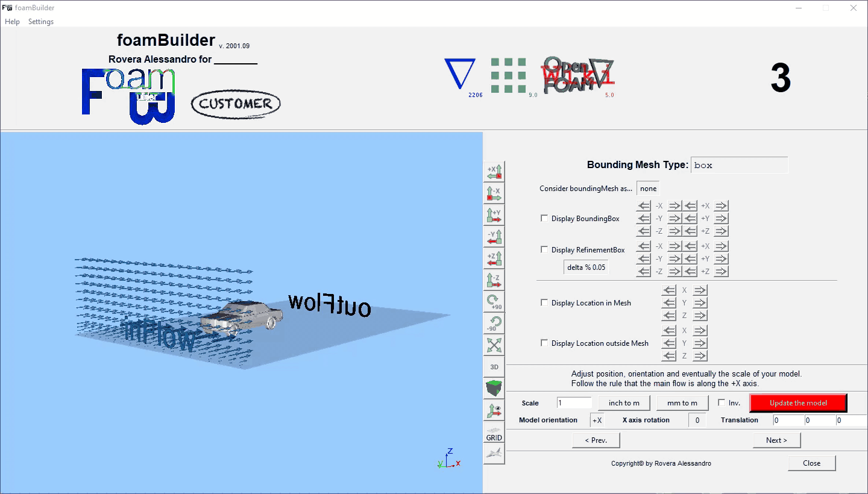868x494 pixels.
Task: Open the Consider boundingMesh as 'none' dropdown
Action: point(649,189)
